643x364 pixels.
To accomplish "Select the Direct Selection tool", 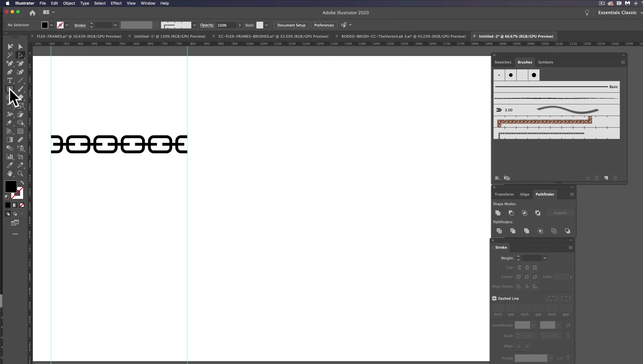I will click(20, 55).
